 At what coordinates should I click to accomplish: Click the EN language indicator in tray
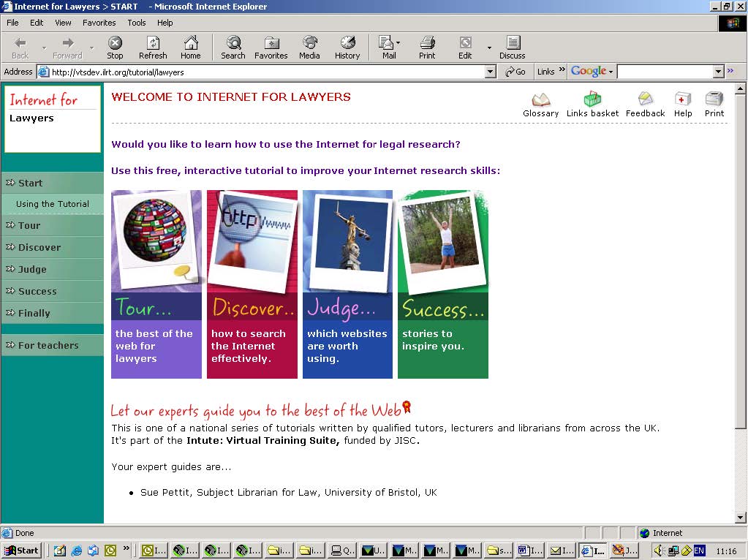(699, 551)
